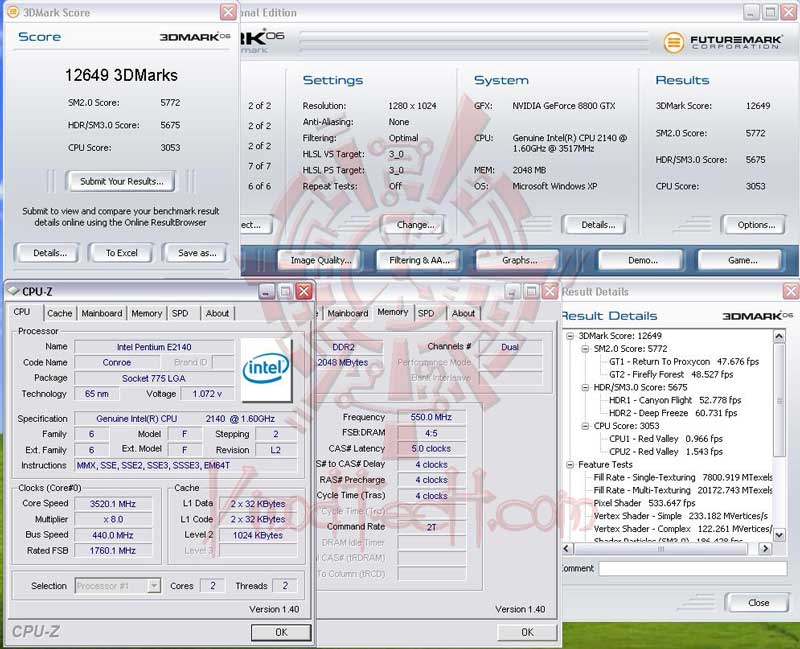Close the 3DMark Score window
The width and height of the screenshot is (800, 649).
click(x=228, y=12)
